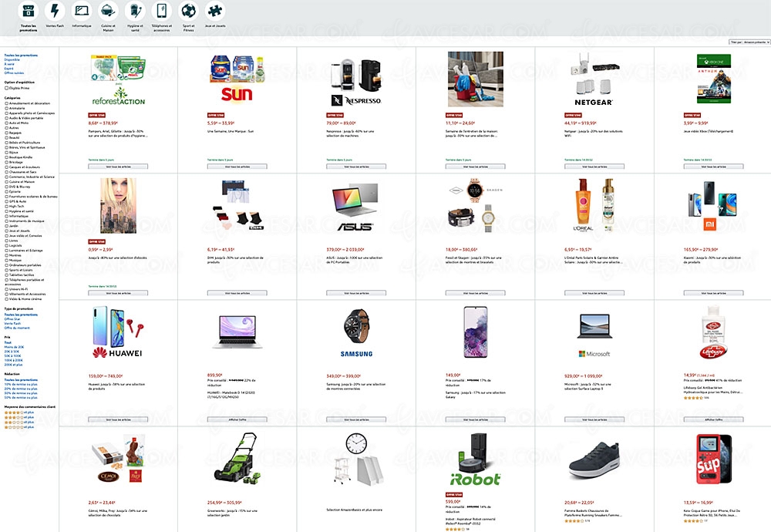Screen dimensions: 771x532
Task: Choose the Hygiène et santé icon
Action: [135, 11]
